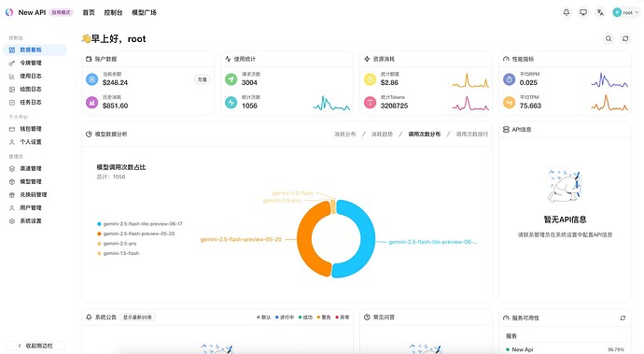Open 控制台 in top navigation

tap(113, 12)
